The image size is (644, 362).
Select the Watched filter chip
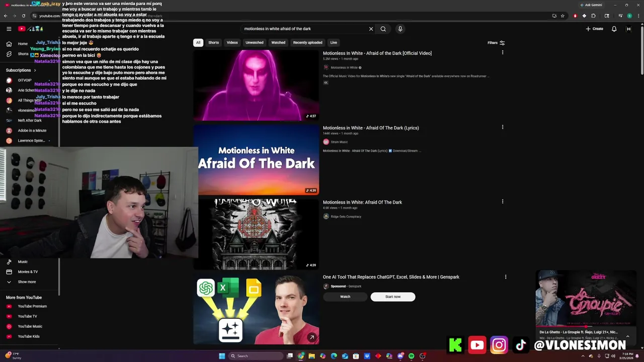pos(278,43)
